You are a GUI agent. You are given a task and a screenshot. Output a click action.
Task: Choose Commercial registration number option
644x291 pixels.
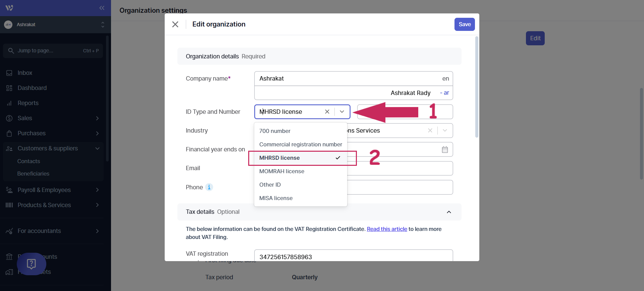point(301,144)
